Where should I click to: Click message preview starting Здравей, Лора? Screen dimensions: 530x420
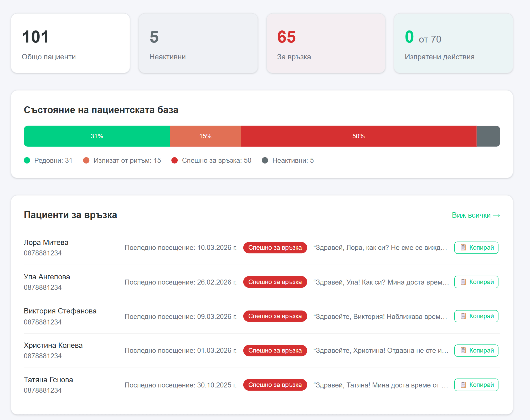pyautogui.click(x=380, y=248)
